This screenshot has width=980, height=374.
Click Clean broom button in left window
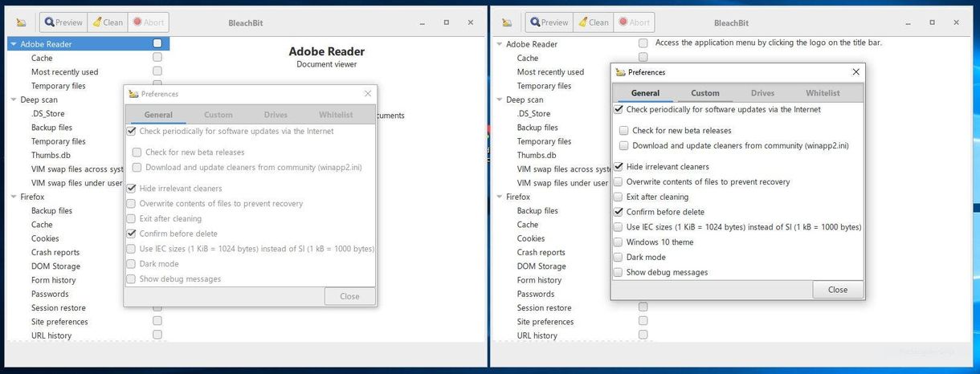click(108, 22)
